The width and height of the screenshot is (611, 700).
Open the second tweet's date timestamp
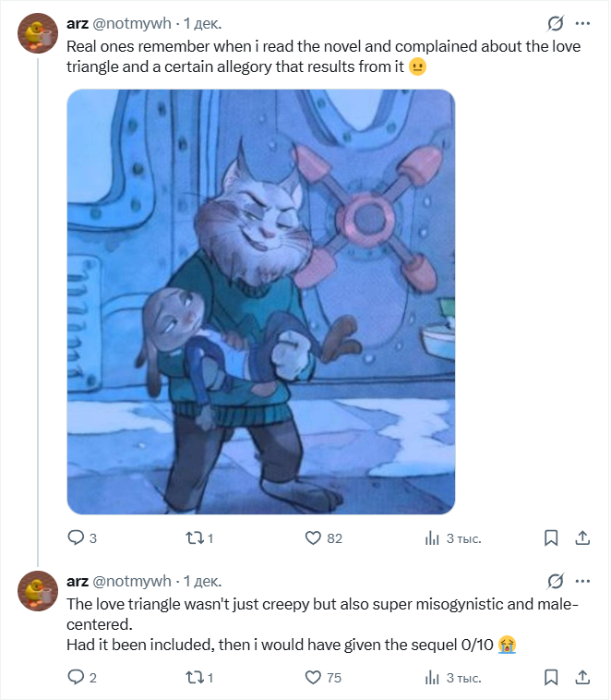(203, 581)
